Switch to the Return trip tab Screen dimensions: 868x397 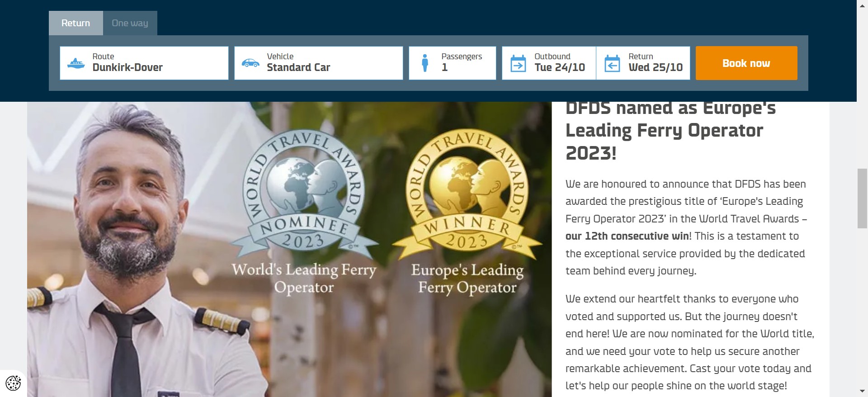pos(75,23)
